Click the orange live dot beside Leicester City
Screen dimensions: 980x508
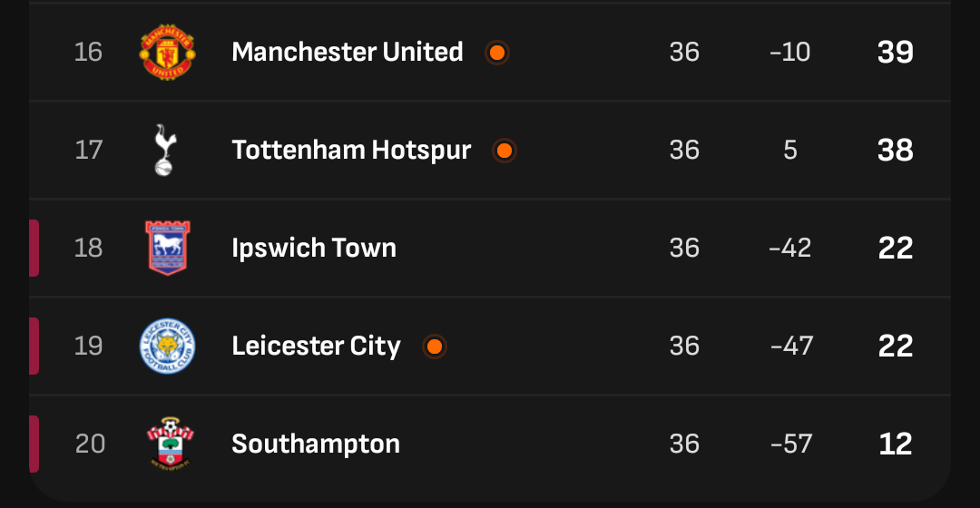(435, 347)
